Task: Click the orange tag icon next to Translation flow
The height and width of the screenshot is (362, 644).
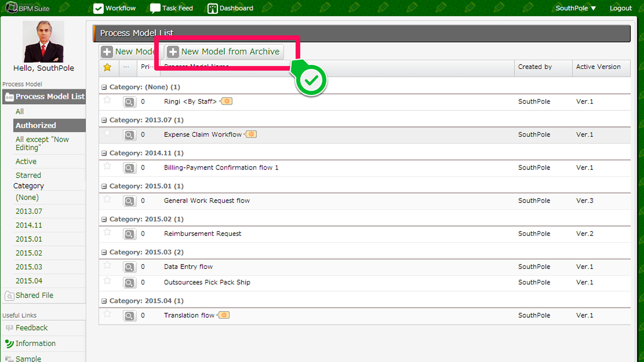Action: click(x=224, y=315)
